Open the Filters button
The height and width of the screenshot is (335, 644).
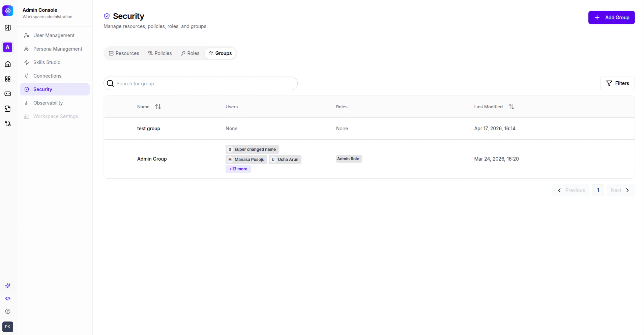617,83
